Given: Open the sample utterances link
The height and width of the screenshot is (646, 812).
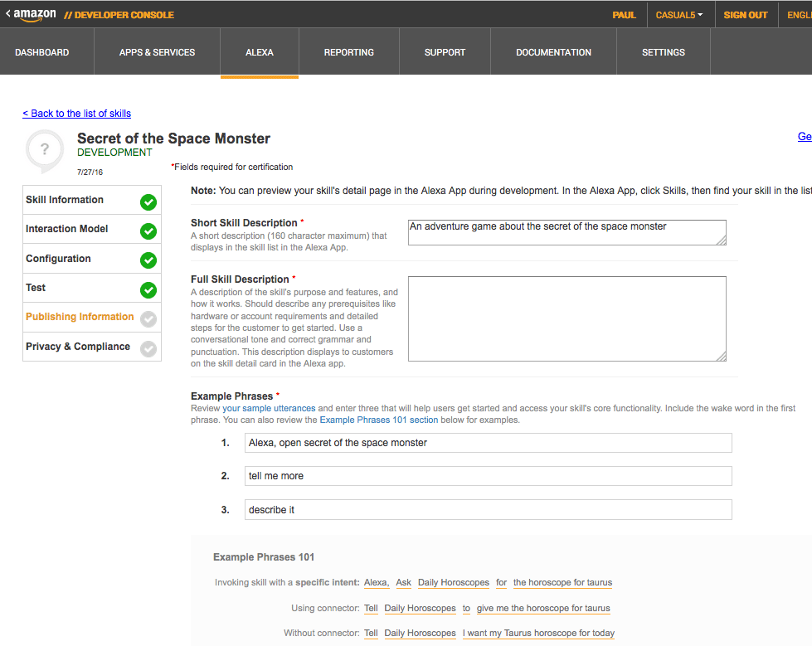Looking at the screenshot, I should point(269,409).
